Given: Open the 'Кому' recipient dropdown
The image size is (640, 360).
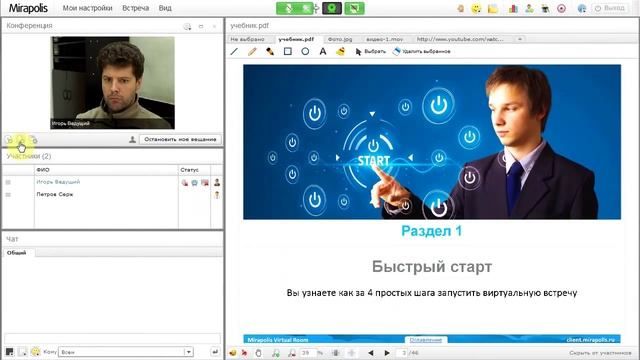Looking at the screenshot, I should coord(126,352).
